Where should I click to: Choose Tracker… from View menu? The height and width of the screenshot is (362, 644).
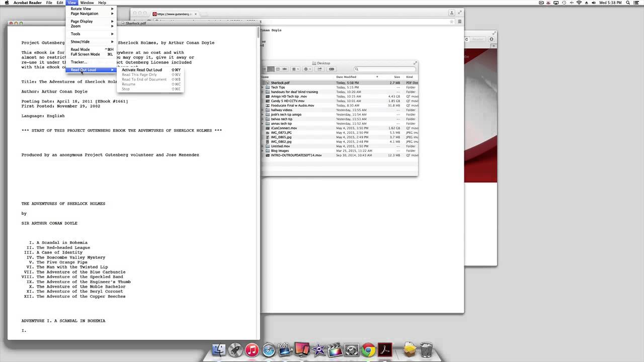point(91,62)
